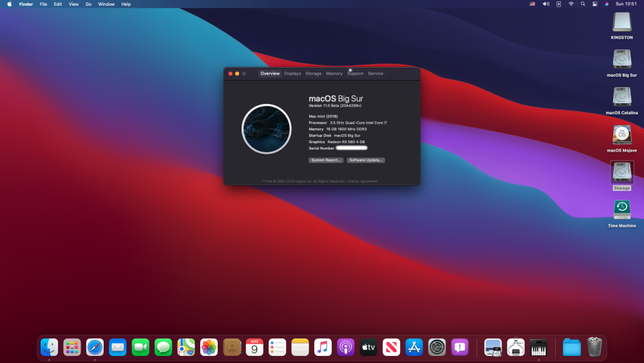Screen dimensions: 644x363
Task: Open Spotlight search magnifier icon
Action: pyautogui.click(x=583, y=4)
